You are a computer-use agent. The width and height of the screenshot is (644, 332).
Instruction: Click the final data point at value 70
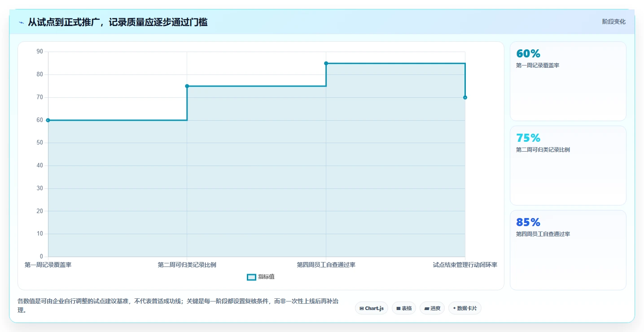pyautogui.click(x=465, y=97)
